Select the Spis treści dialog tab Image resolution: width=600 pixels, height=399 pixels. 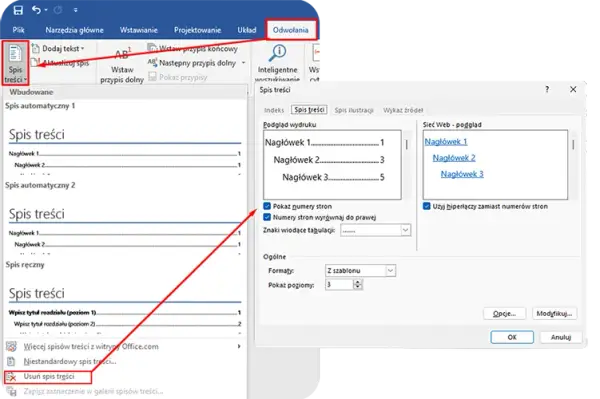click(309, 110)
